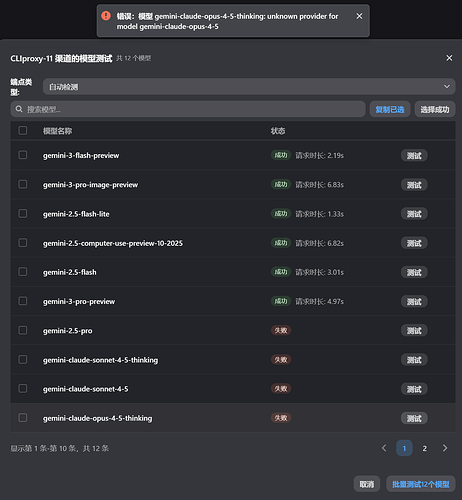Click the 选择成功 button

tap(435, 109)
